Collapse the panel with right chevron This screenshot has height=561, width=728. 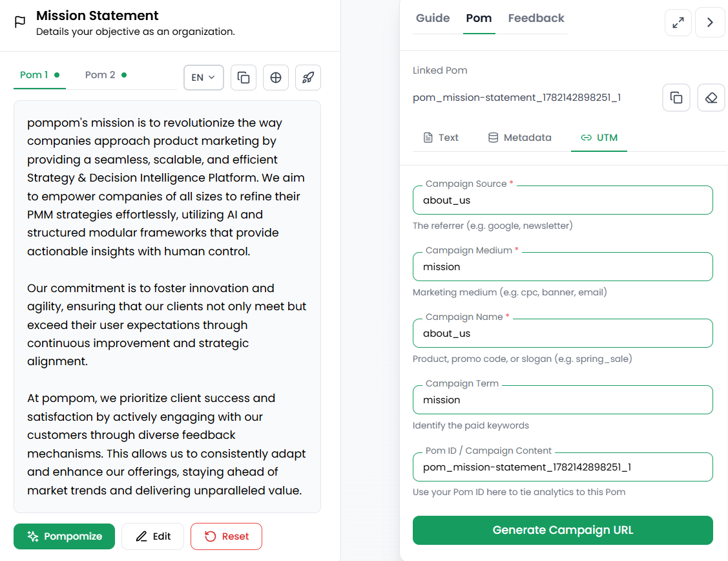click(710, 22)
